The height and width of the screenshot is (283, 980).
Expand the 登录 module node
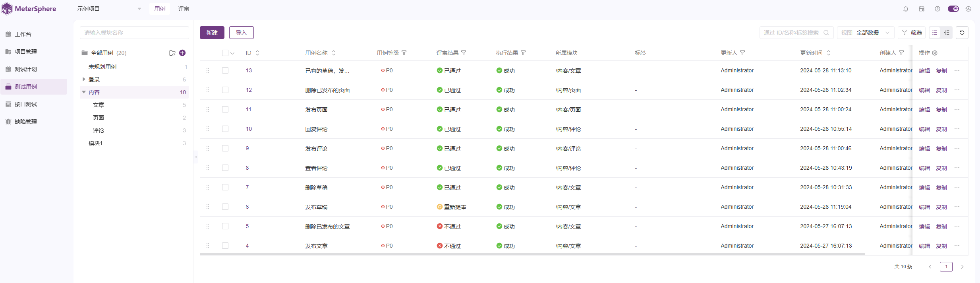[84, 79]
